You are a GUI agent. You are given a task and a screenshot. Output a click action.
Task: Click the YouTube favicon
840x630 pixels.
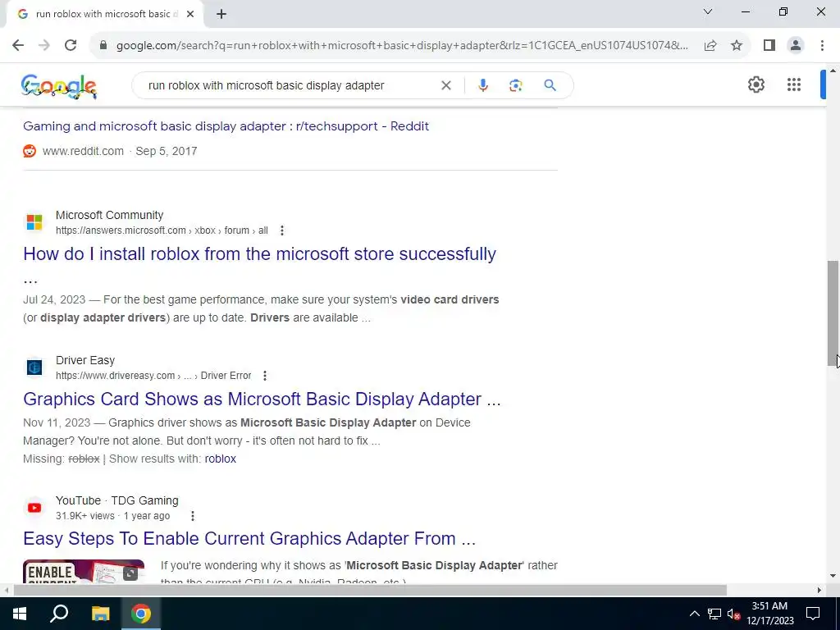pyautogui.click(x=34, y=507)
